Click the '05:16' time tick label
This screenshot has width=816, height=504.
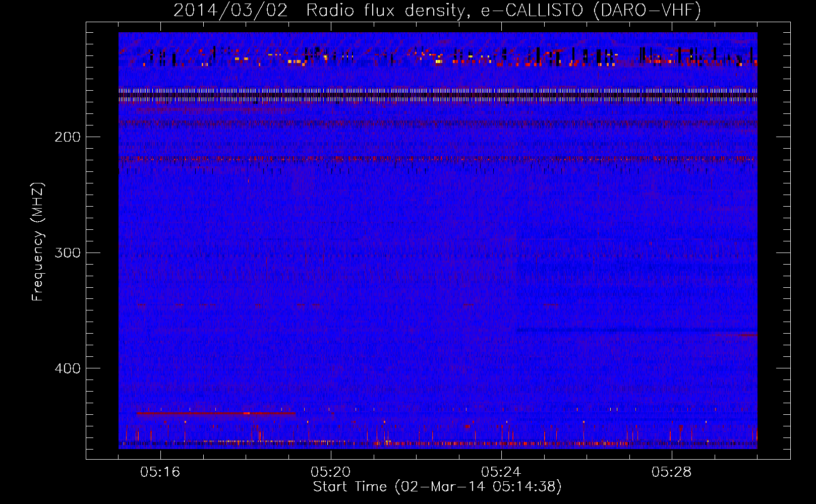(x=160, y=472)
